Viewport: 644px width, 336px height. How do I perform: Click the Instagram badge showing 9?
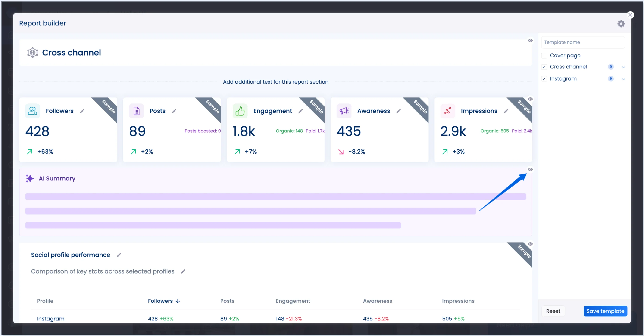610,78
